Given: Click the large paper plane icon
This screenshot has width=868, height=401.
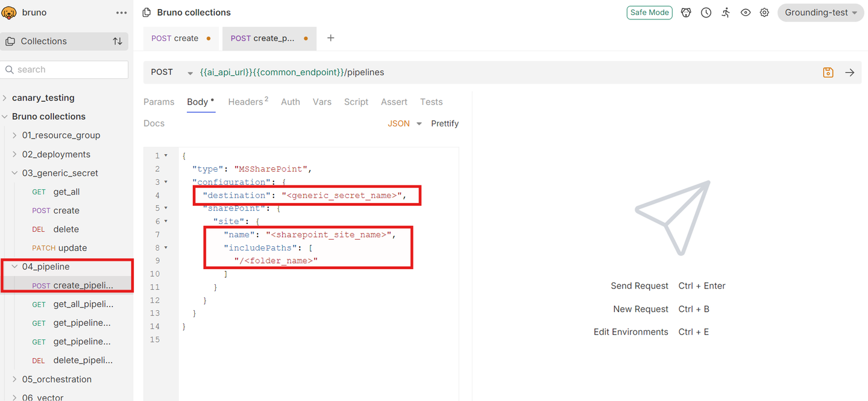Looking at the screenshot, I should (x=673, y=217).
